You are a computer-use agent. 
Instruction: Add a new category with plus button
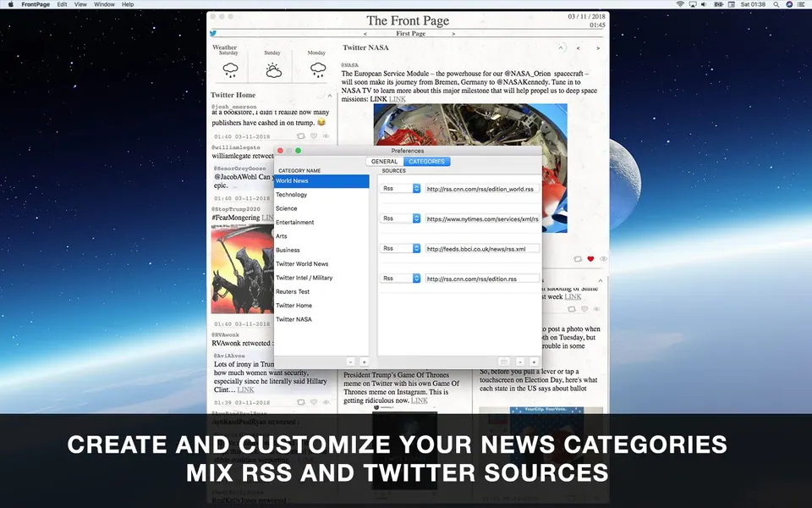pos(364,362)
